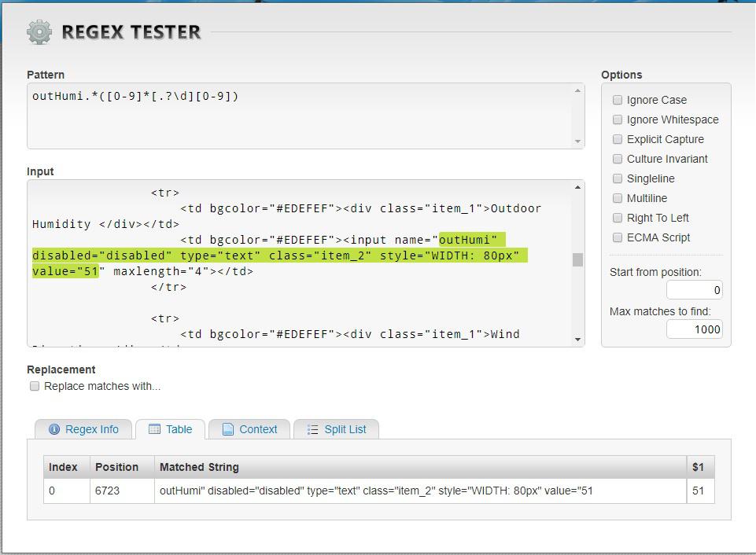Switch to the Context tab
Image resolution: width=756 pixels, height=555 pixels.
[x=249, y=429]
